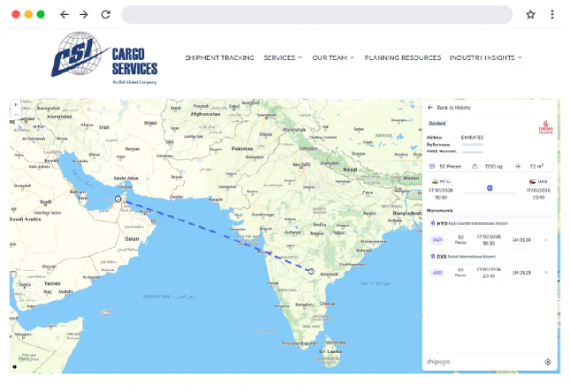Click the Movements heading
Viewport: 570px width, 392px height.
tap(440, 211)
